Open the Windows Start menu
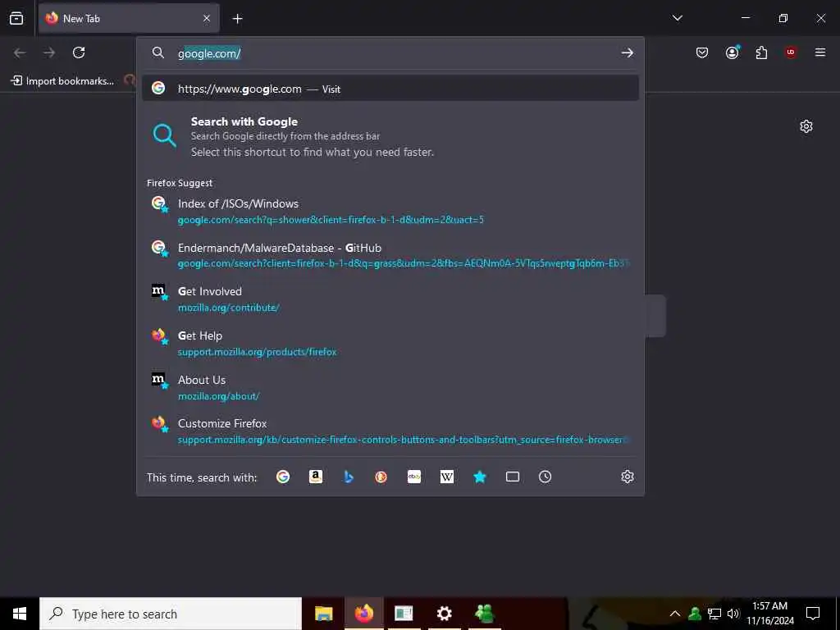 coord(20,614)
